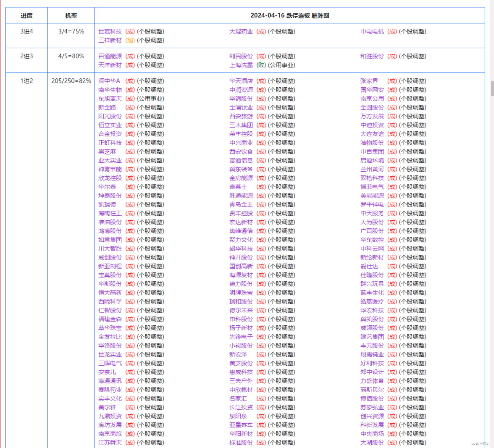Select 泉阳泉 stock name
This screenshot has height=448, width=494.
tap(238, 416)
